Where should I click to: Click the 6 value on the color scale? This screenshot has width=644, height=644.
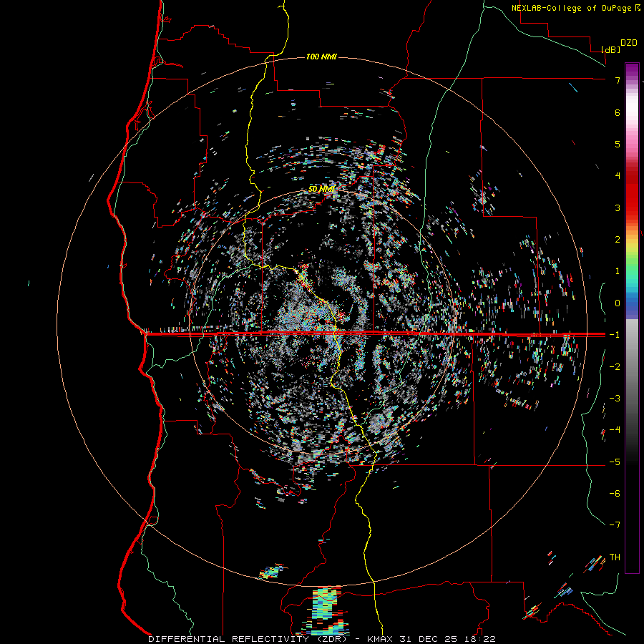click(x=618, y=112)
